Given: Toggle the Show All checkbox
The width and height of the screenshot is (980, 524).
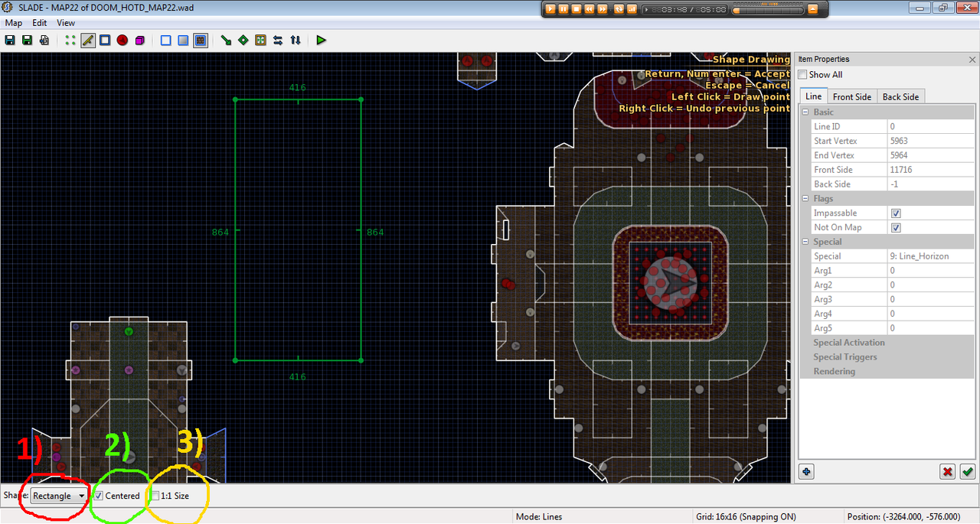Looking at the screenshot, I should click(x=802, y=75).
